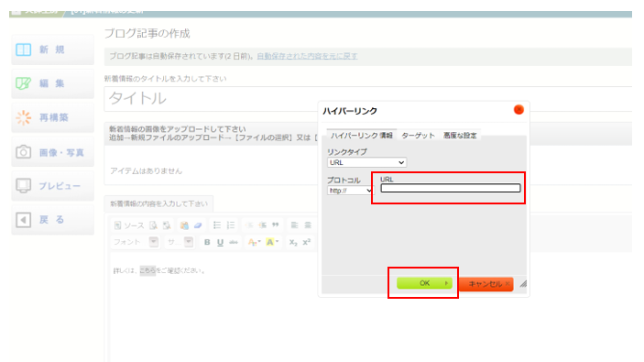Close the ハイパーリンク dialog with red button
This screenshot has height=362, width=644.
518,110
